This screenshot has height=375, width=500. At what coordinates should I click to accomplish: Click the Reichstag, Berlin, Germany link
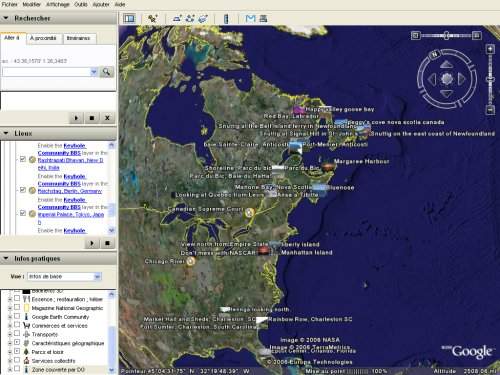[70, 191]
